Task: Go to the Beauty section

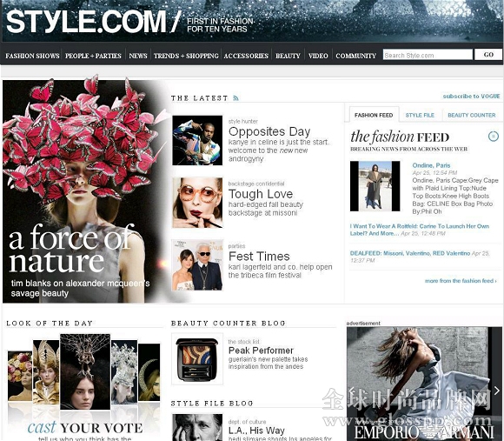Action: [288, 56]
